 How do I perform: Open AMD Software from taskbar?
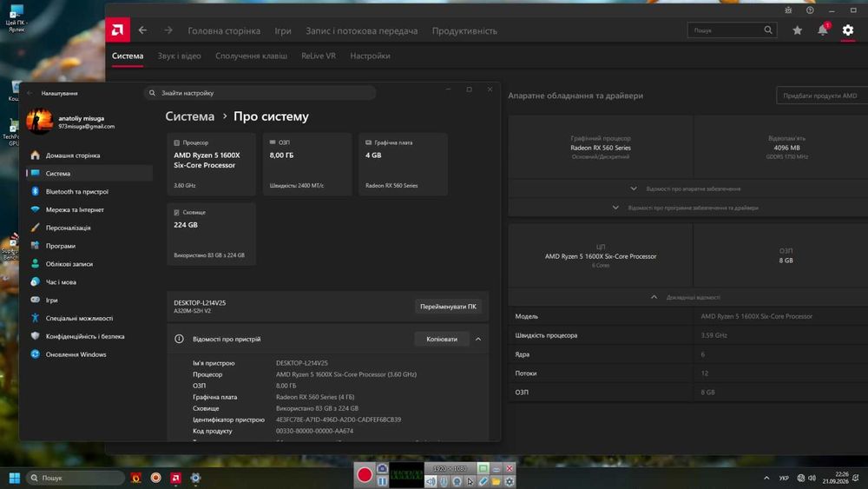pyautogui.click(x=175, y=478)
